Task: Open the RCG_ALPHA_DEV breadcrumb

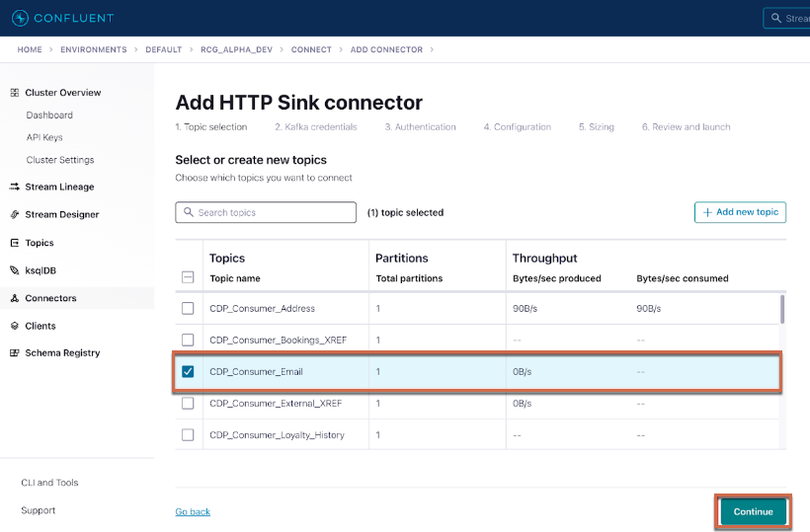Action: coord(236,49)
